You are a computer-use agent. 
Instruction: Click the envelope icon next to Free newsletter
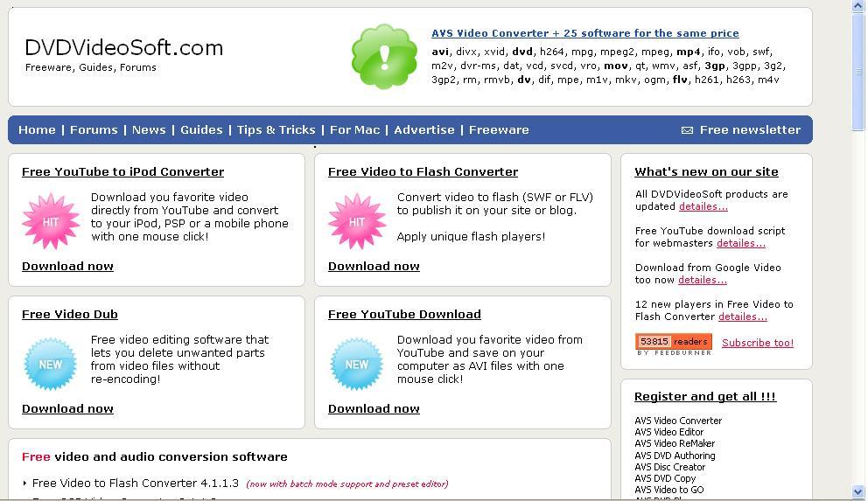point(687,130)
